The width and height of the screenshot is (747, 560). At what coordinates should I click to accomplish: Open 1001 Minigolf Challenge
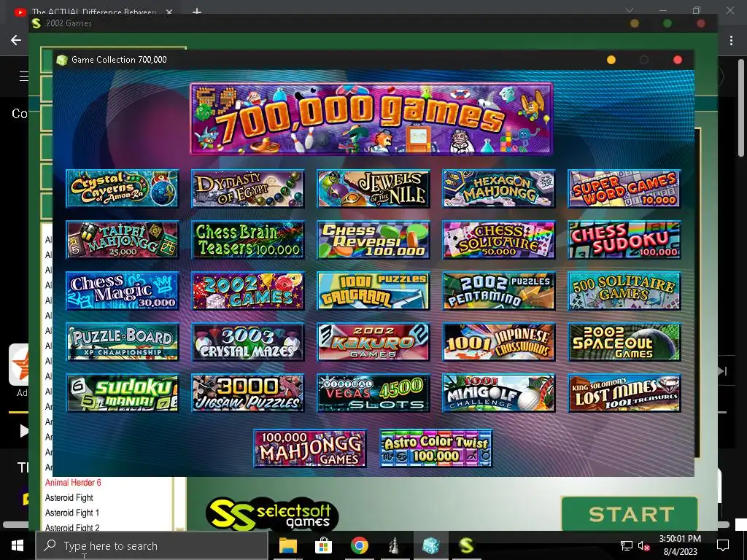(x=499, y=393)
